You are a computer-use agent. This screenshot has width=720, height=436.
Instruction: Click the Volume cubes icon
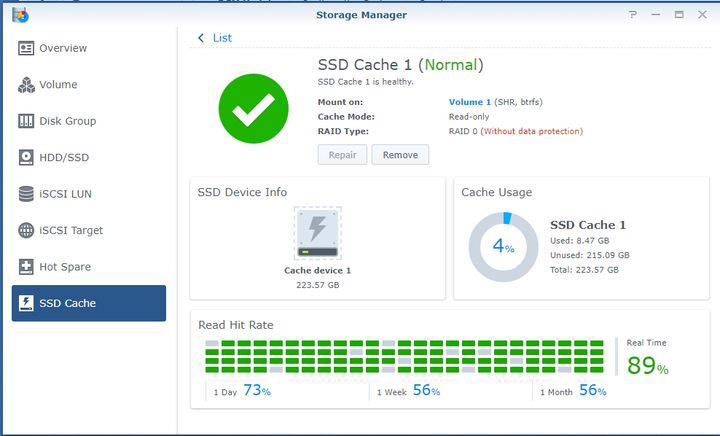point(26,85)
